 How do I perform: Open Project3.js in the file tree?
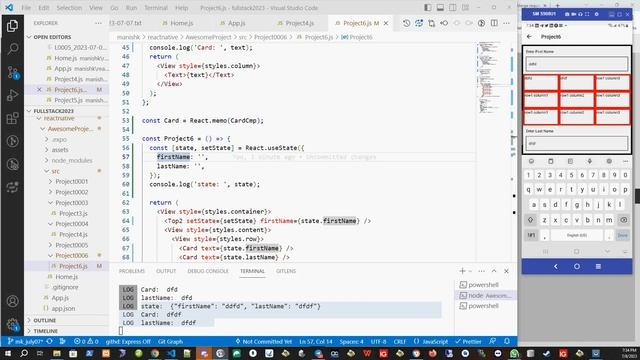73,213
